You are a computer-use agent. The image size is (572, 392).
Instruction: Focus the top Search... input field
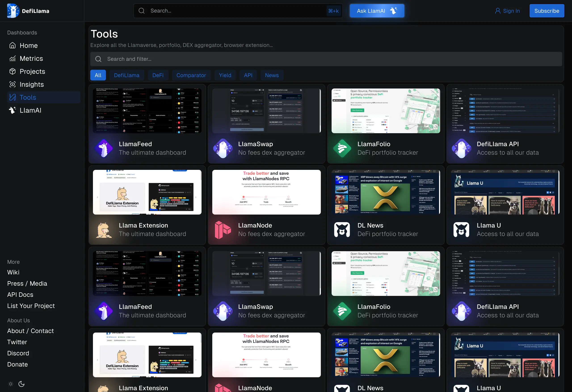[238, 11]
